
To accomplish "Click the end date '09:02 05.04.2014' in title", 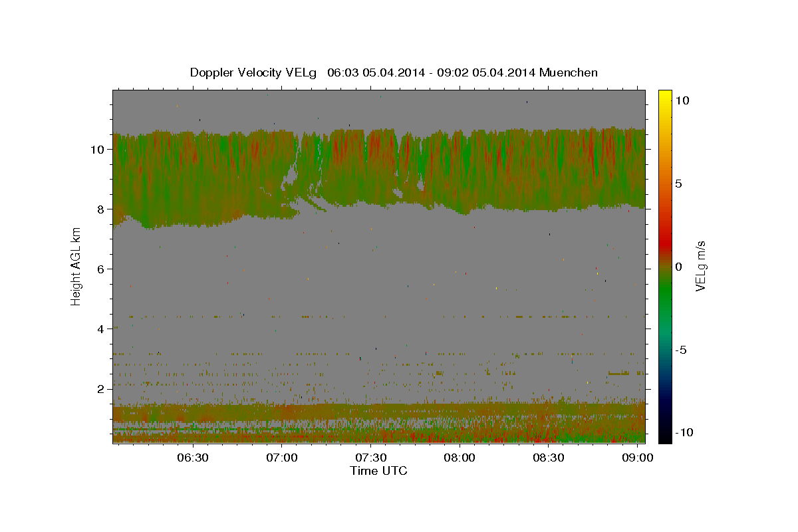I will 485,72.
